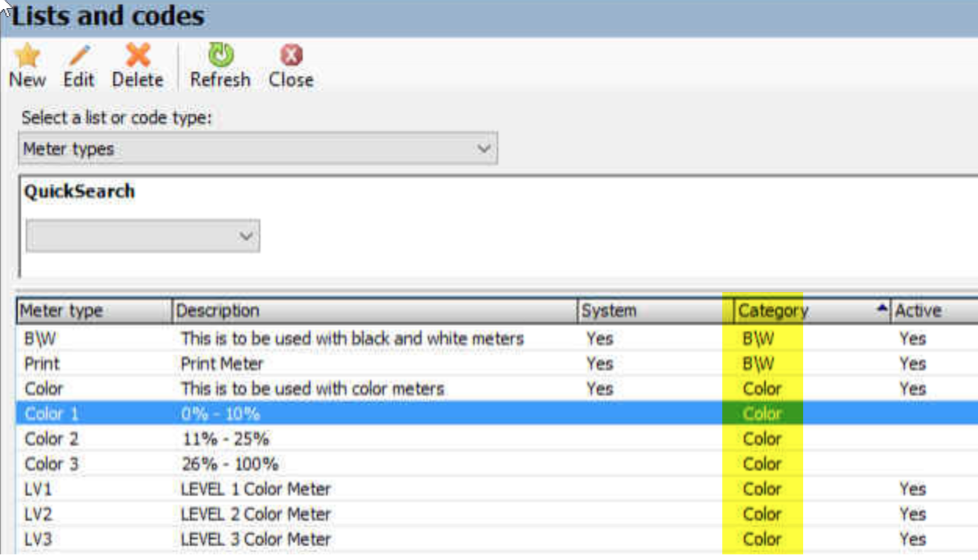This screenshot has height=560, width=978.
Task: Select the Color 3 row
Action: (497, 464)
